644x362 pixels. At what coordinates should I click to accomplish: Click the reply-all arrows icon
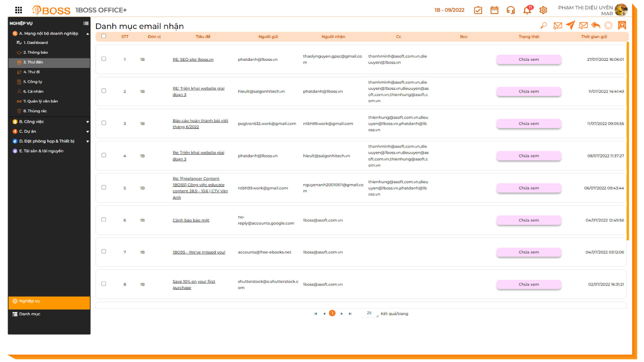596,25
